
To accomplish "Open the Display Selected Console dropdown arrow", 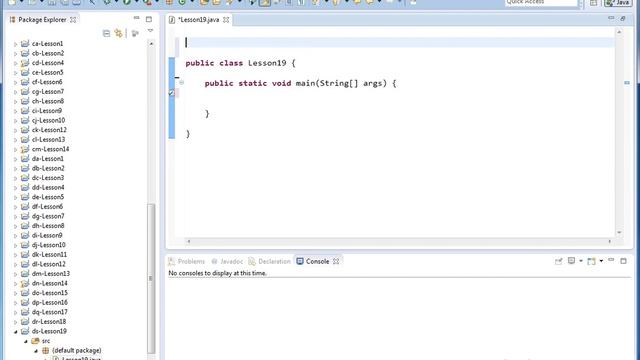I will point(580,261).
